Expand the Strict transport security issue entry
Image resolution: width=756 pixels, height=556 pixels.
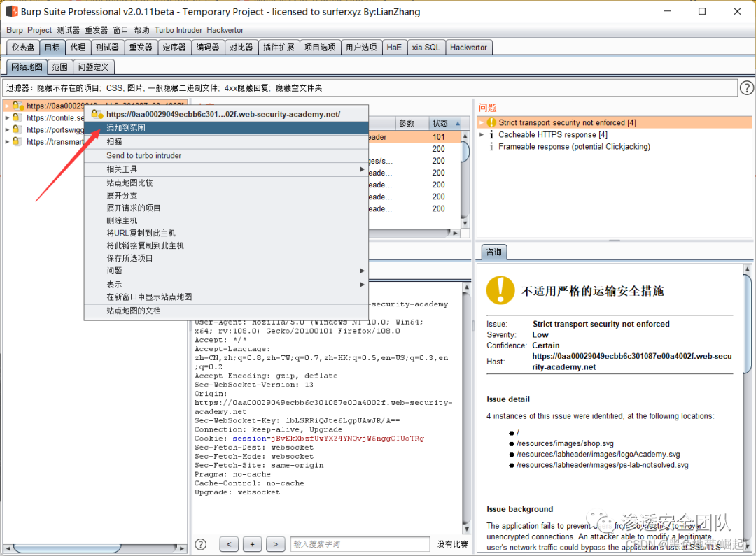481,122
